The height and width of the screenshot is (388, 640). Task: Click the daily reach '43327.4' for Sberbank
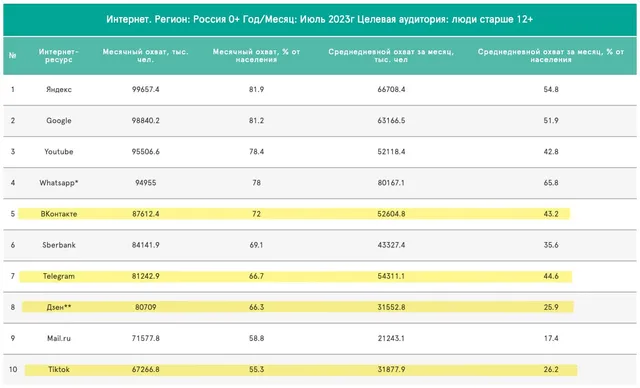pos(391,245)
